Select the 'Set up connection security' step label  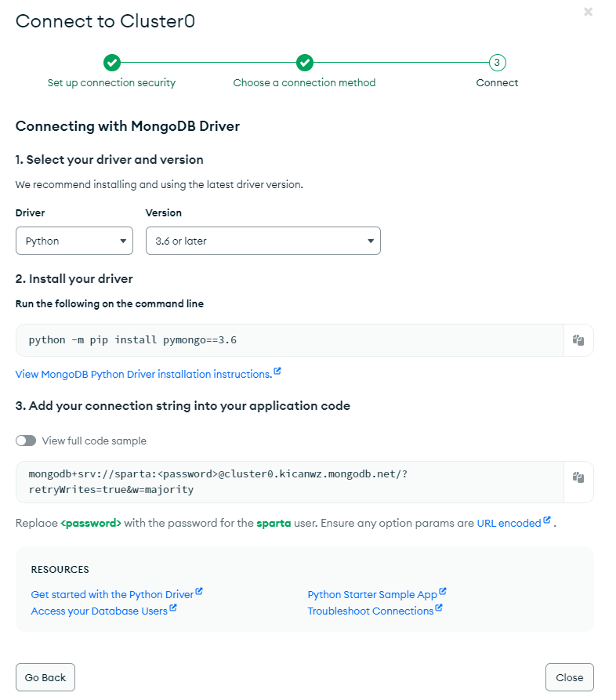pyautogui.click(x=111, y=82)
